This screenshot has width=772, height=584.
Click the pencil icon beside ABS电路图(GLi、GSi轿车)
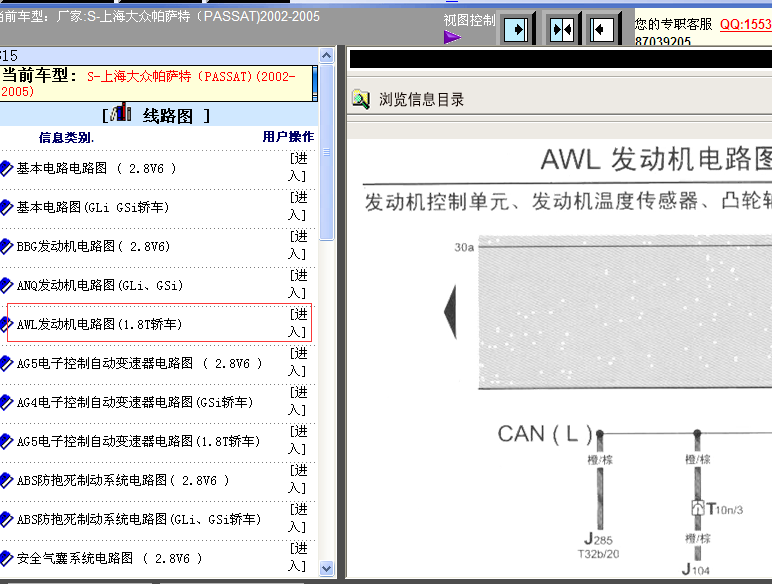pos(6,519)
